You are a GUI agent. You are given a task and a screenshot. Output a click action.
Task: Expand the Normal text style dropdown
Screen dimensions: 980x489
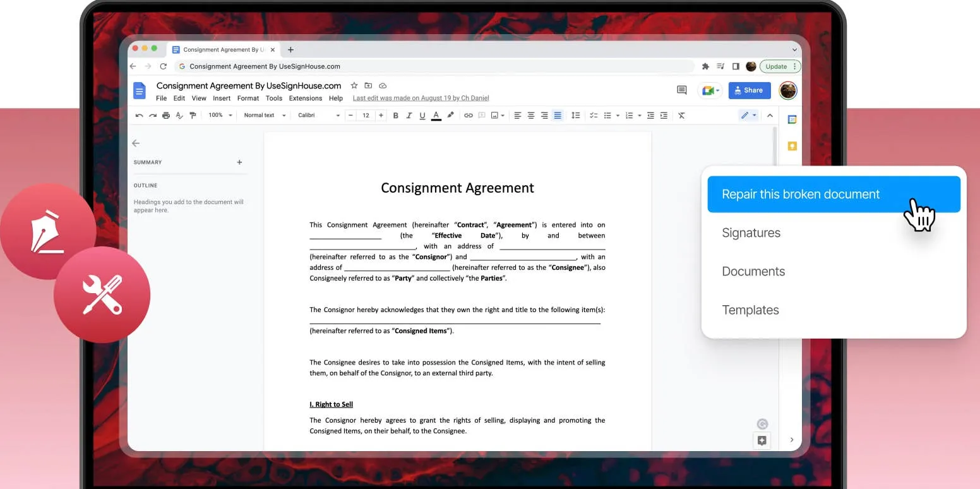tap(265, 116)
